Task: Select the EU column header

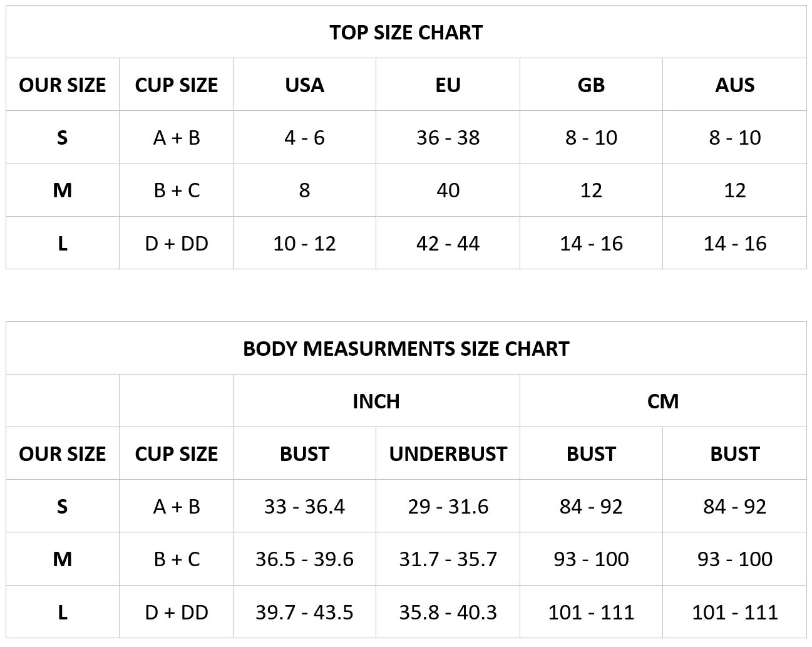Action: (x=448, y=85)
